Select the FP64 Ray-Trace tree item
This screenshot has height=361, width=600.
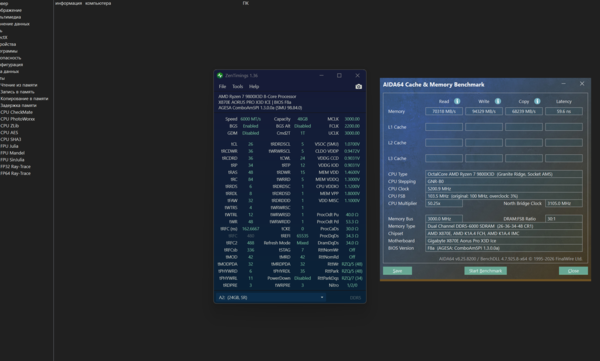click(16, 173)
